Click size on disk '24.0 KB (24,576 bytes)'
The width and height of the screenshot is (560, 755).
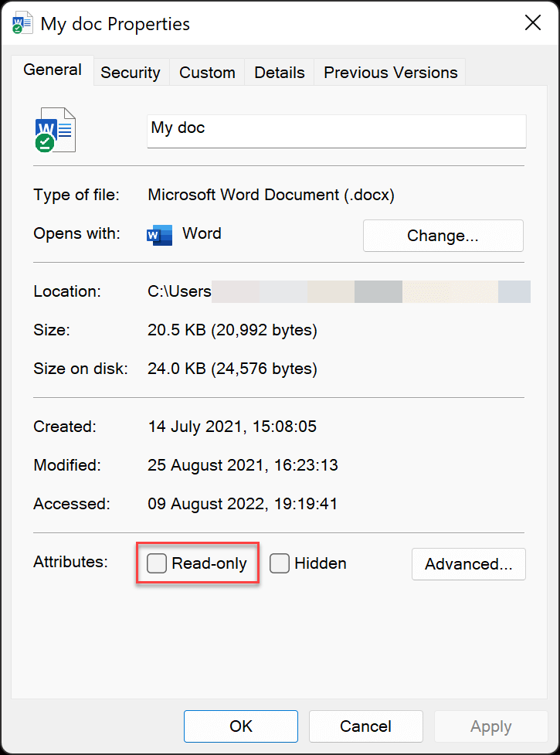pos(232,369)
